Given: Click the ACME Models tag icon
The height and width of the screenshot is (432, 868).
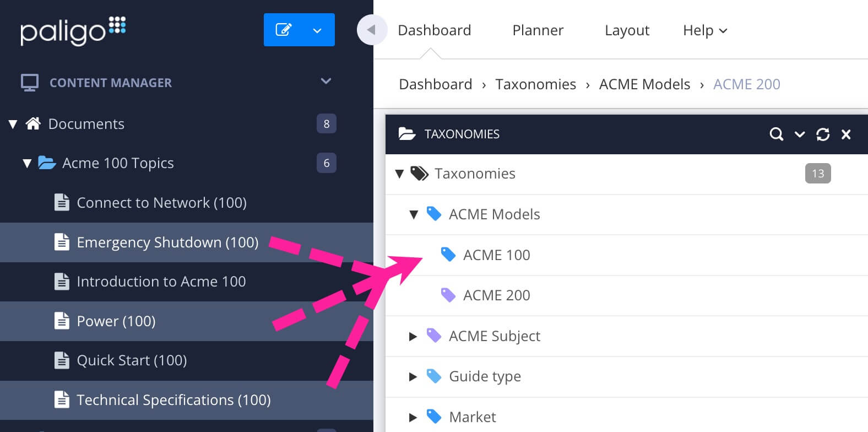Looking at the screenshot, I should (x=434, y=214).
